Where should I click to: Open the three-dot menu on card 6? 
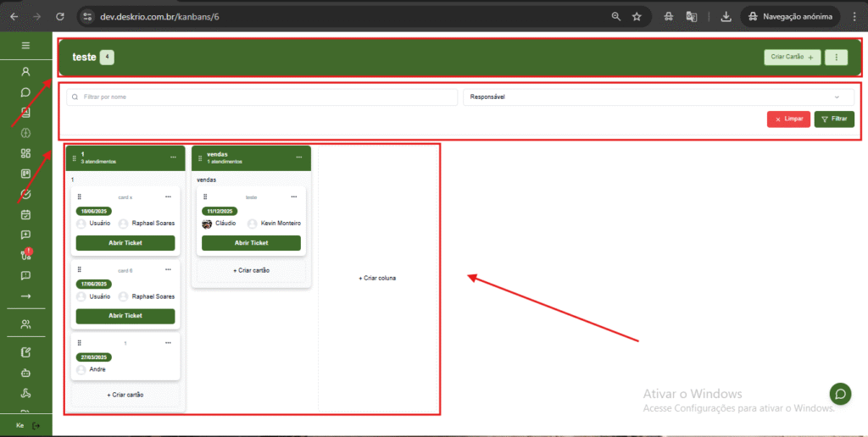[170, 270]
